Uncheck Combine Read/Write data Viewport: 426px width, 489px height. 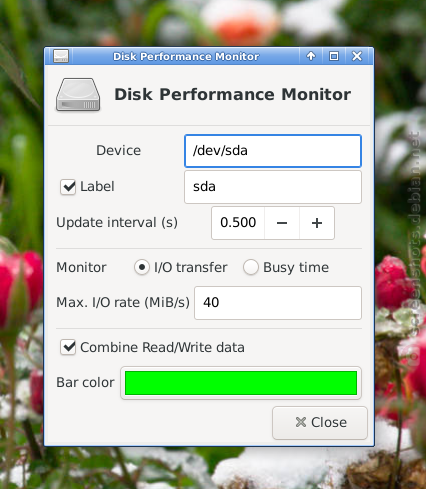tap(68, 347)
